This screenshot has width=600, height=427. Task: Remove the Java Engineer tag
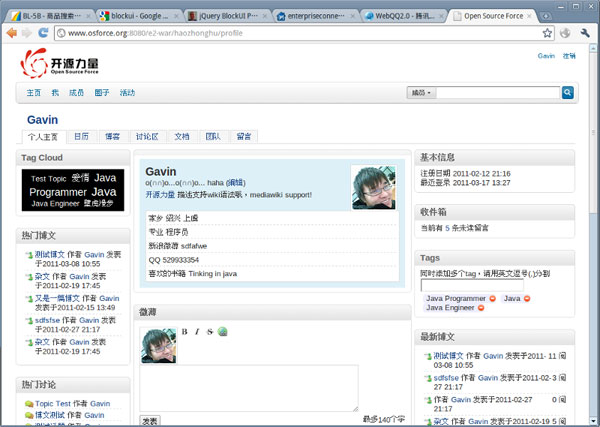(481, 308)
